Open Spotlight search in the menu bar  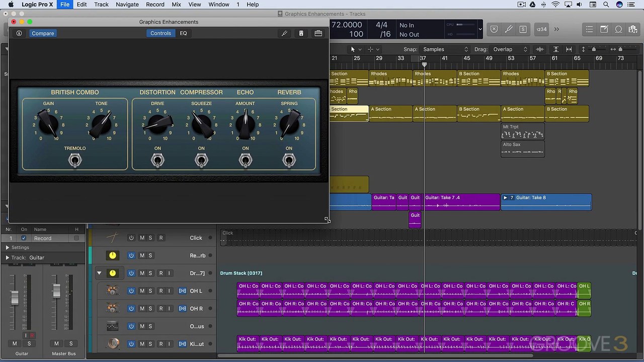coord(606,5)
